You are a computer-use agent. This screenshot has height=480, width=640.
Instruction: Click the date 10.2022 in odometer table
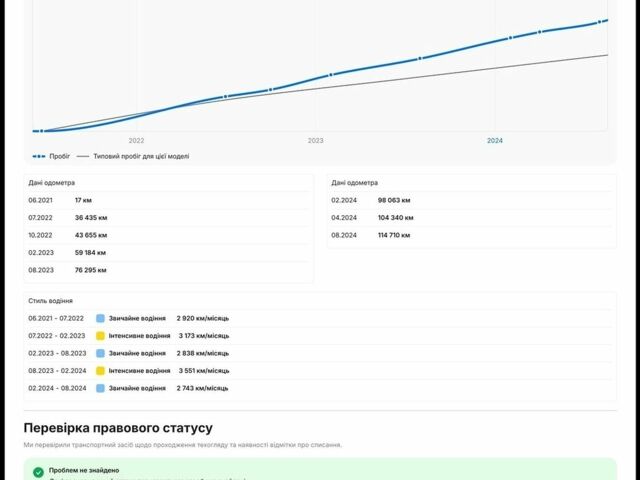pos(40,236)
